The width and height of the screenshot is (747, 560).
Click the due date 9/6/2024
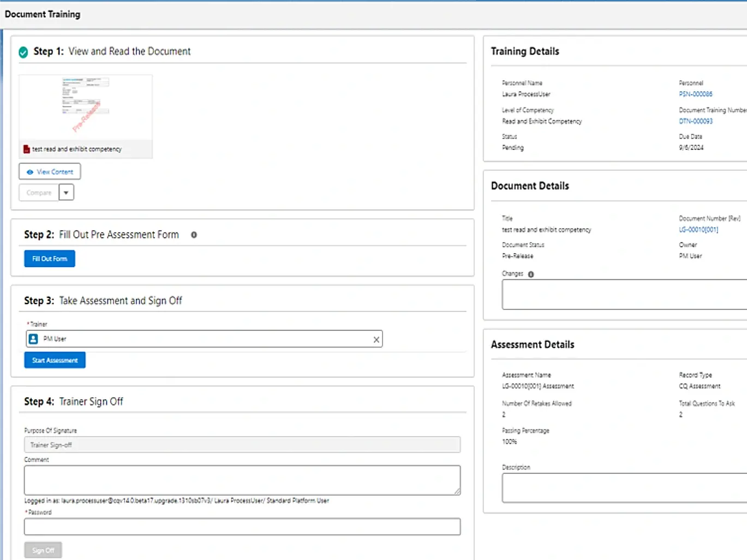pos(691,147)
